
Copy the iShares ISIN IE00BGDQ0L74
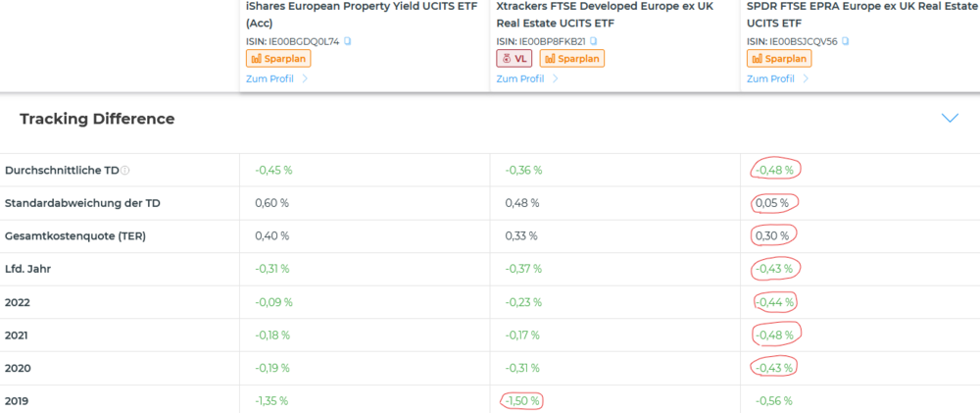(x=347, y=41)
